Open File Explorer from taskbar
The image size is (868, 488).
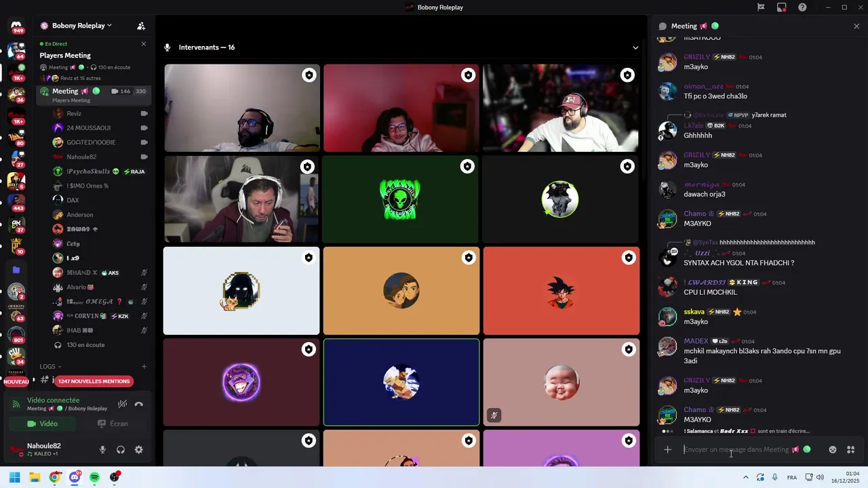35,477
